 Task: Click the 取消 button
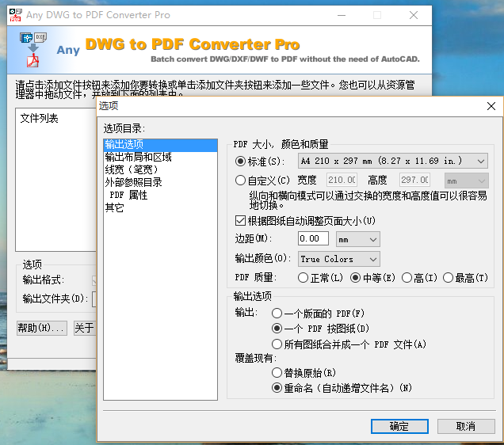click(466, 426)
